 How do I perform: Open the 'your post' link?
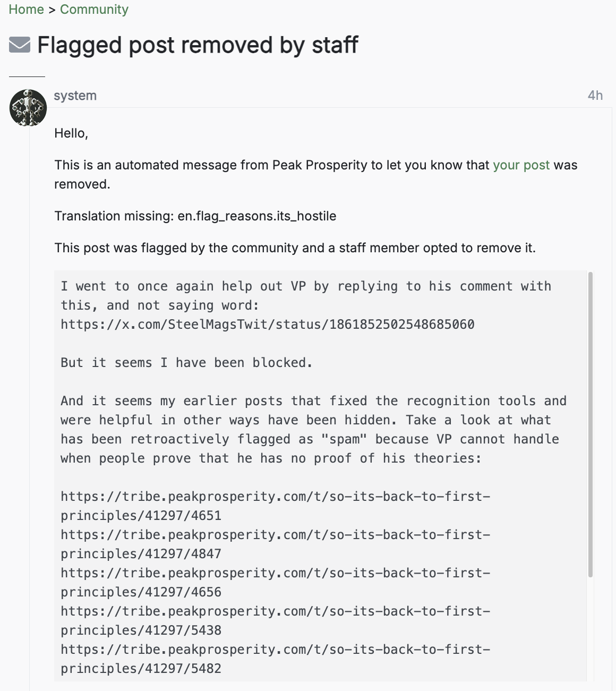pos(521,165)
